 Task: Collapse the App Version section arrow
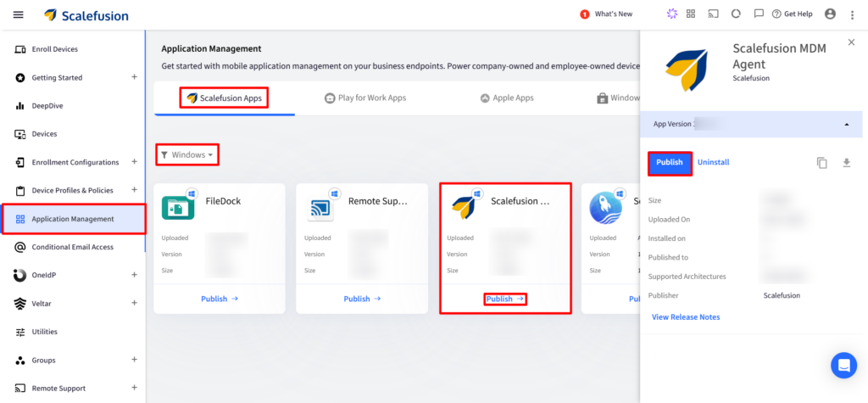(847, 124)
